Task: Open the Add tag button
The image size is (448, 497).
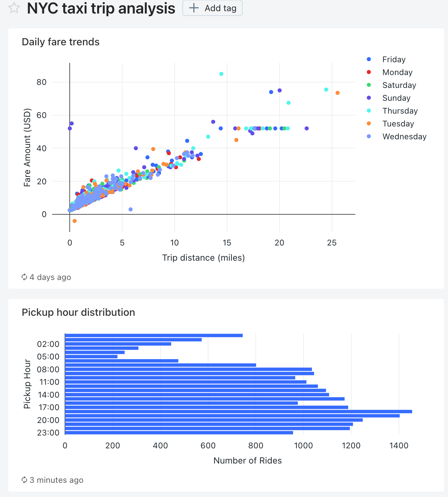Action: click(x=212, y=8)
